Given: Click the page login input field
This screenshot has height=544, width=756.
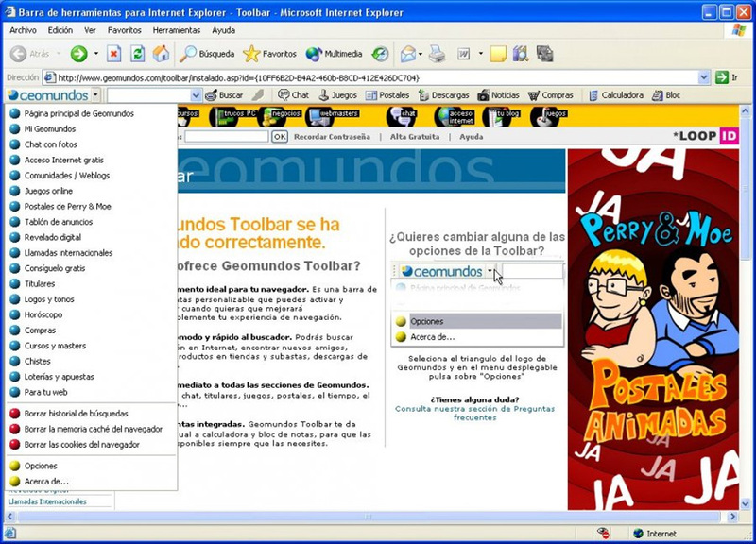Looking at the screenshot, I should tap(226, 136).
